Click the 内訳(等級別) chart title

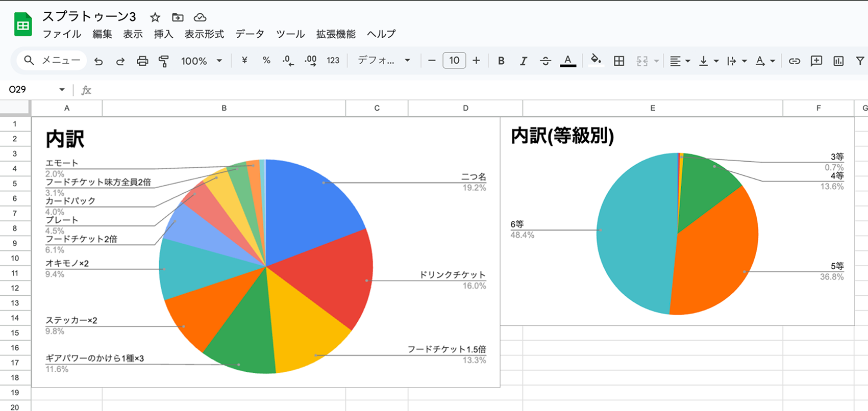click(x=562, y=136)
